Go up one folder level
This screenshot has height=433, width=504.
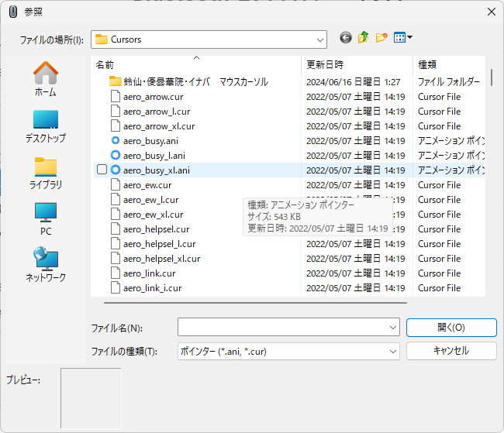pos(363,38)
